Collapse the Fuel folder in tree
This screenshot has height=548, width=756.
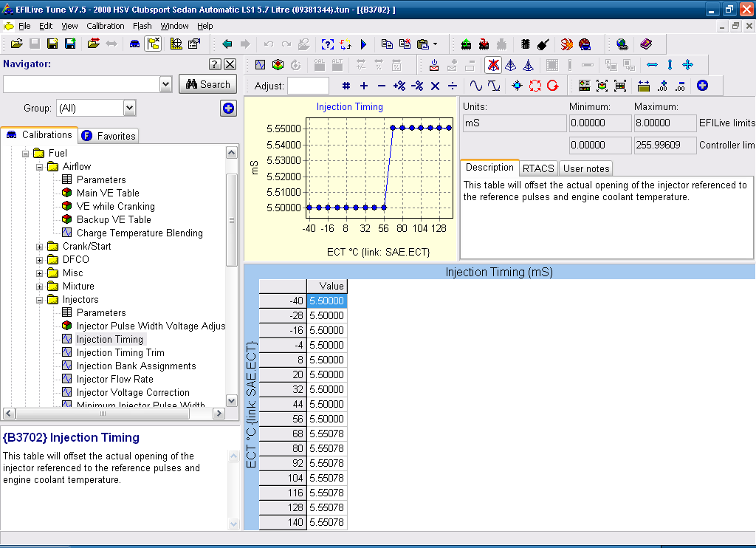click(x=26, y=154)
